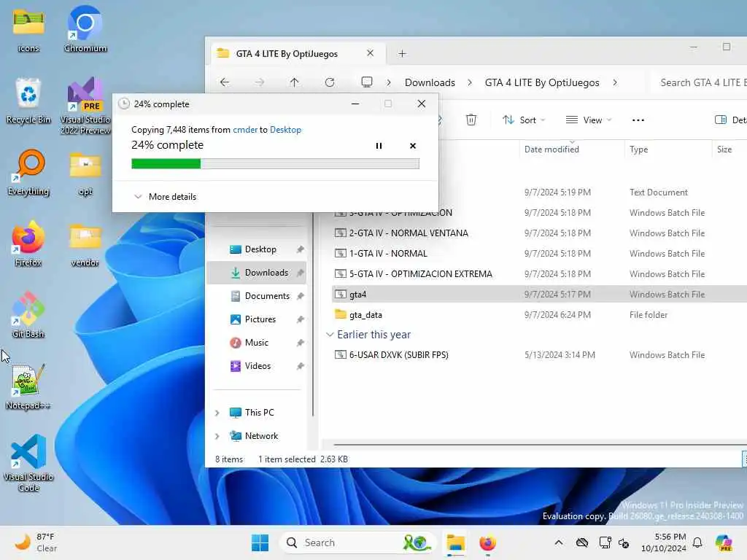747x560 pixels.
Task: Click the This PC monitor breadcrumb icon
Action: (x=367, y=82)
